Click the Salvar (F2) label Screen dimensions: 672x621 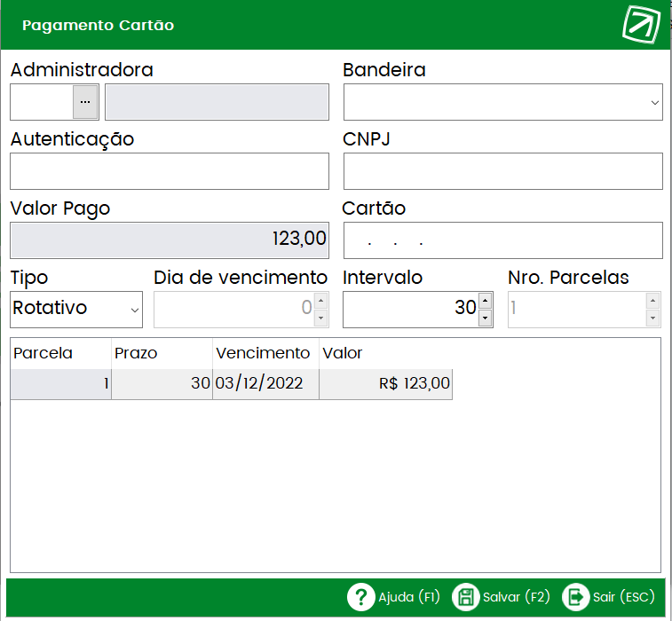click(517, 597)
